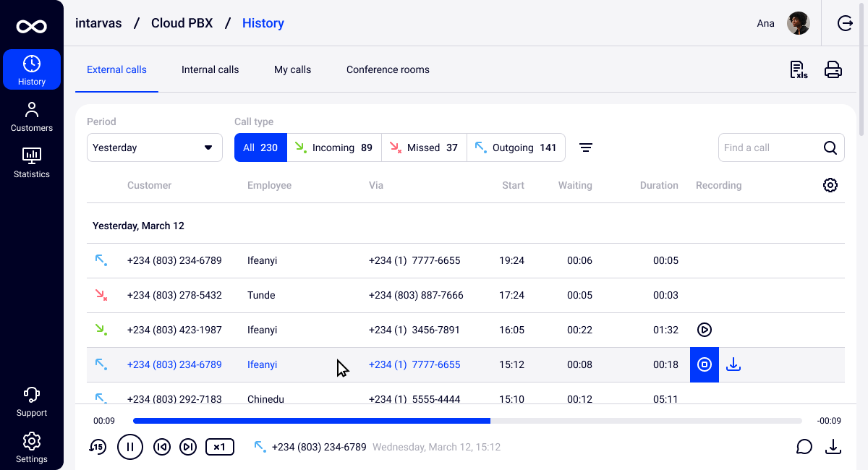The width and height of the screenshot is (868, 470).
Task: Switch to the Internal calls tab
Action: pos(210,70)
